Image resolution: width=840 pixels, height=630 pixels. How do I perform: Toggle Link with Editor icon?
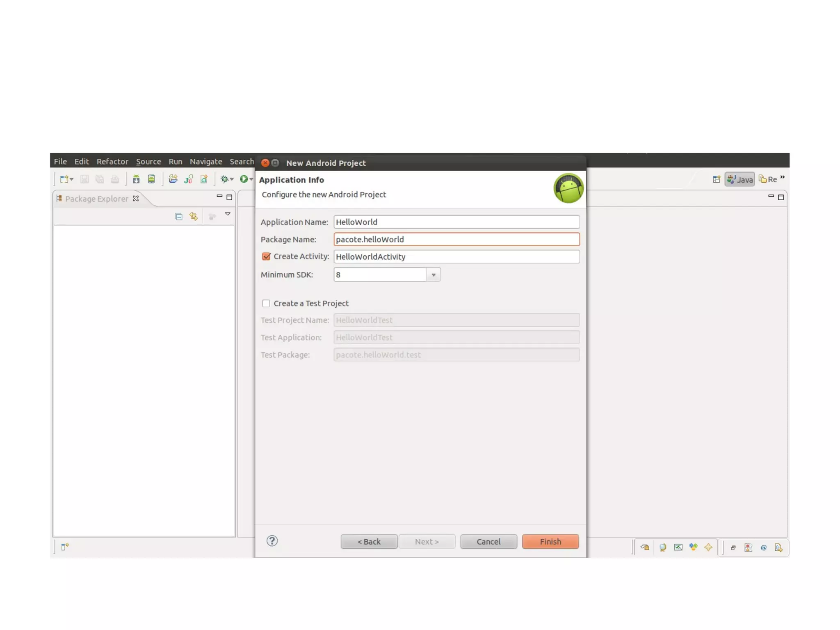[x=194, y=216]
